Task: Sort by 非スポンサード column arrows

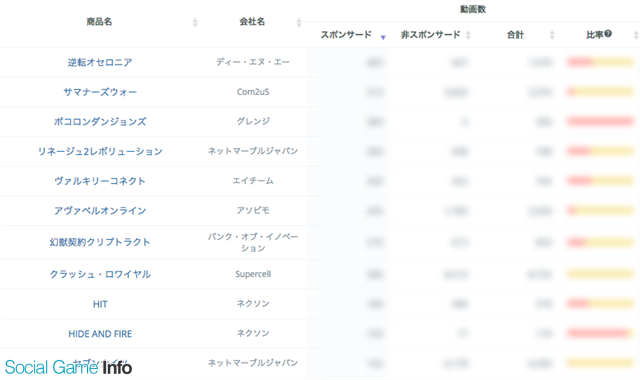Action: pos(468,35)
